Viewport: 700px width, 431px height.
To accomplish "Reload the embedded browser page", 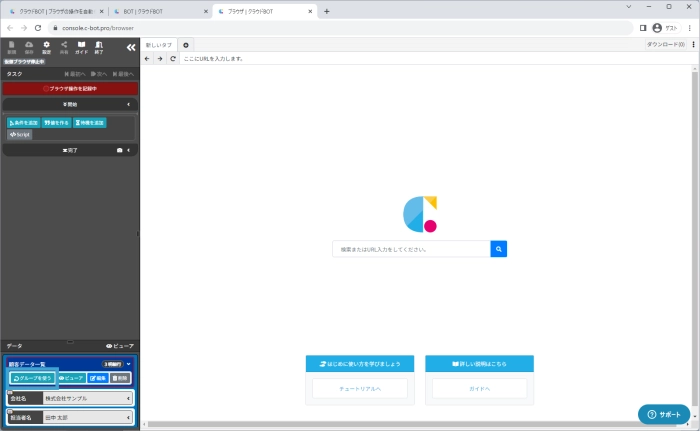I will [173, 59].
